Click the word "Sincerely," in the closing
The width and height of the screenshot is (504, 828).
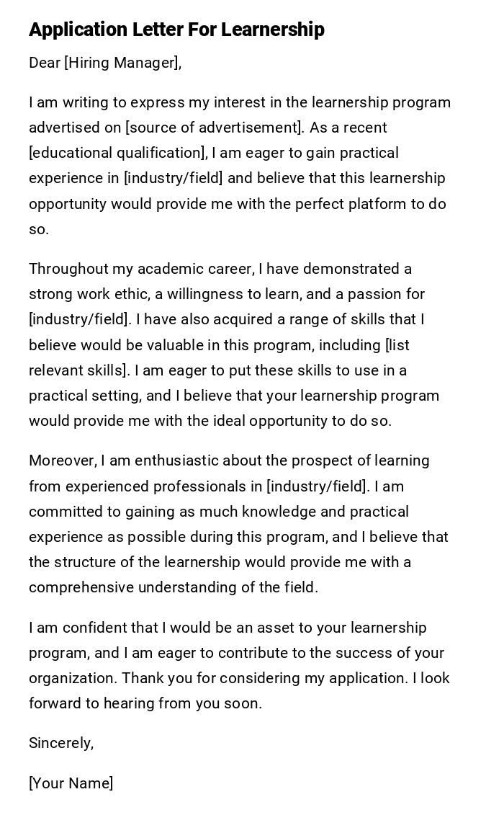tap(61, 743)
